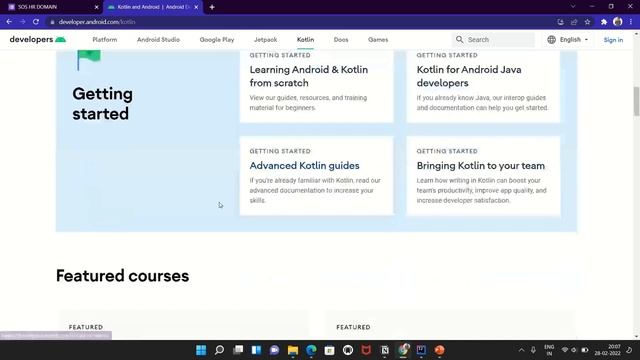Click the Search field on the site
The image size is (640, 360).
coord(493,40)
